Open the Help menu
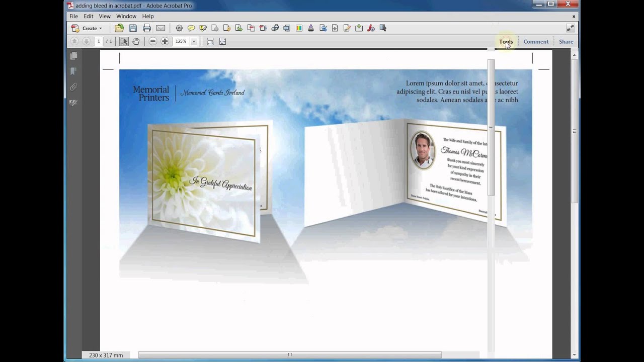Screen dimensions: 644x362 point(148,16)
